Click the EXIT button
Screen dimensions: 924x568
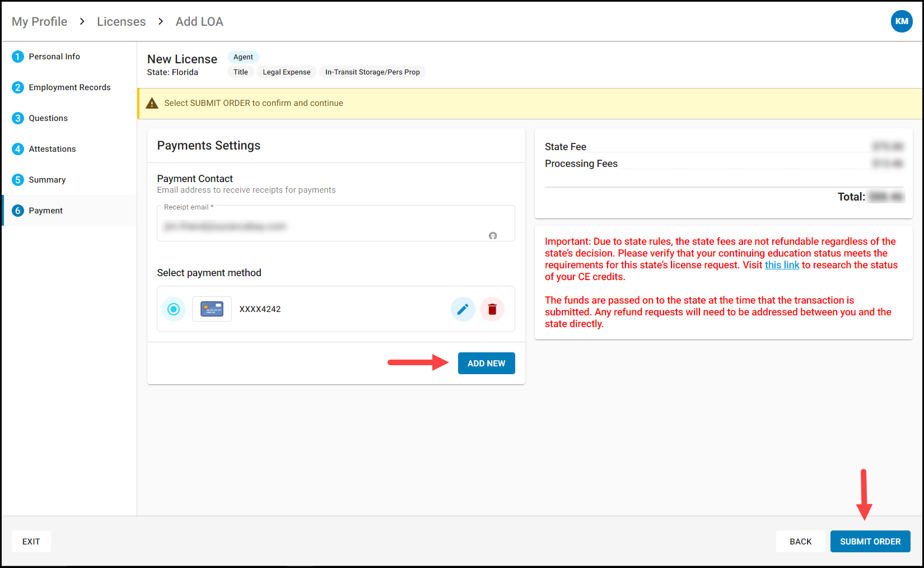(x=31, y=542)
